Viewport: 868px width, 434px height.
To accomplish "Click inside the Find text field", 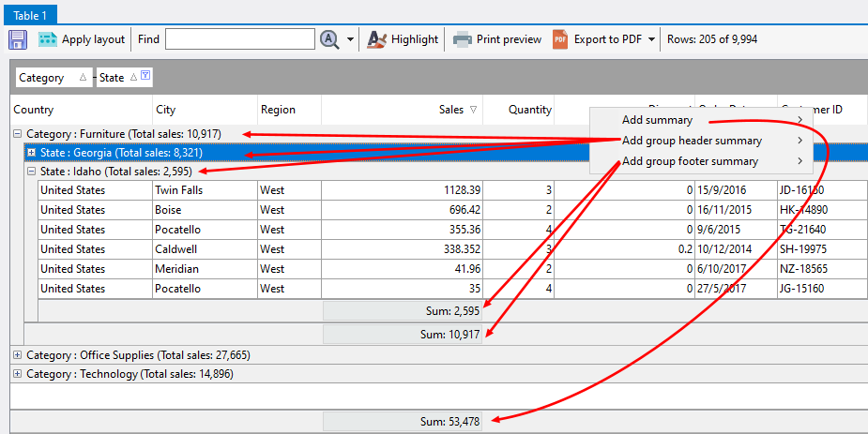I will [x=239, y=39].
